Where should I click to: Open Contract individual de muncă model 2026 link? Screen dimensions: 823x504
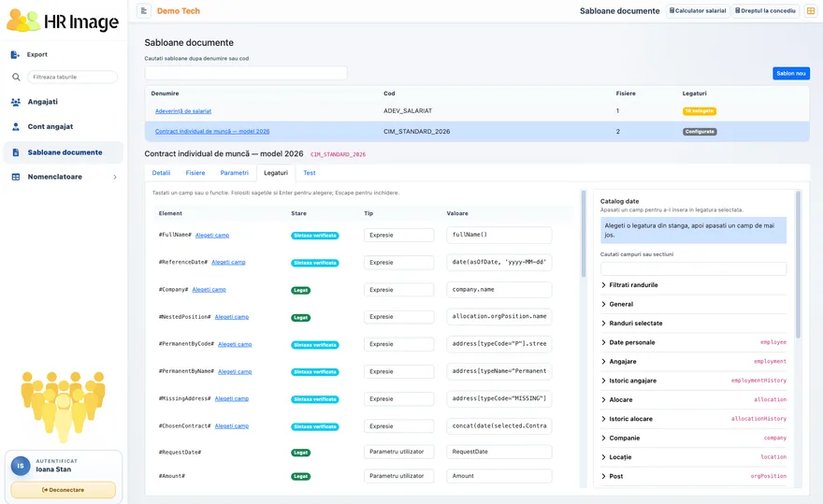click(x=212, y=132)
